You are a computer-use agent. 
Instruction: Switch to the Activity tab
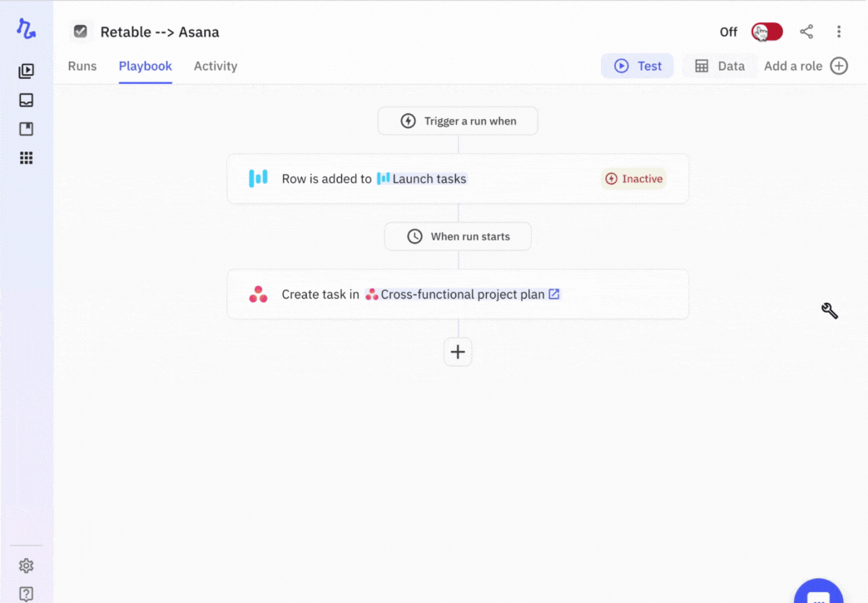point(215,66)
